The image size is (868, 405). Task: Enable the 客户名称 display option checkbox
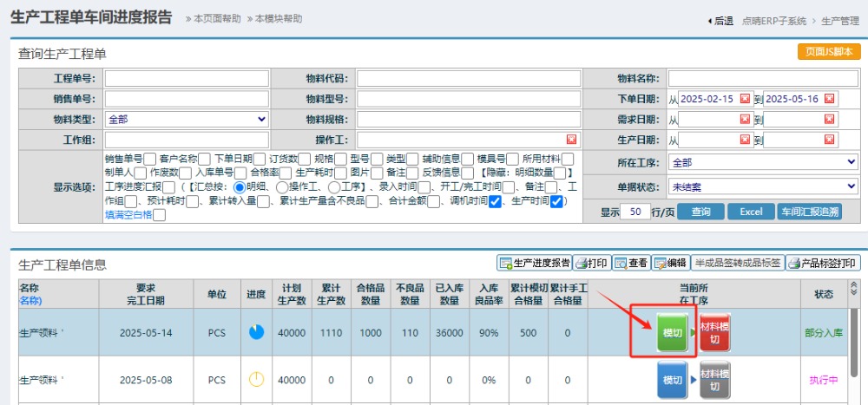tap(204, 159)
